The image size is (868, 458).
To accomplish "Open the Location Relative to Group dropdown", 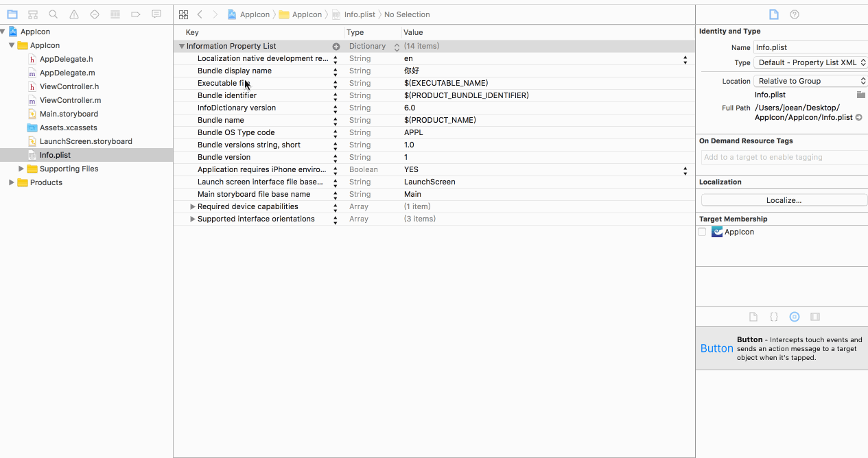I will point(811,81).
